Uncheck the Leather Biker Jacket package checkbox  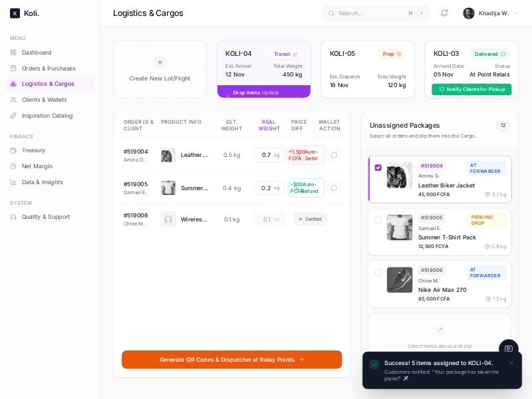pyautogui.click(x=378, y=168)
